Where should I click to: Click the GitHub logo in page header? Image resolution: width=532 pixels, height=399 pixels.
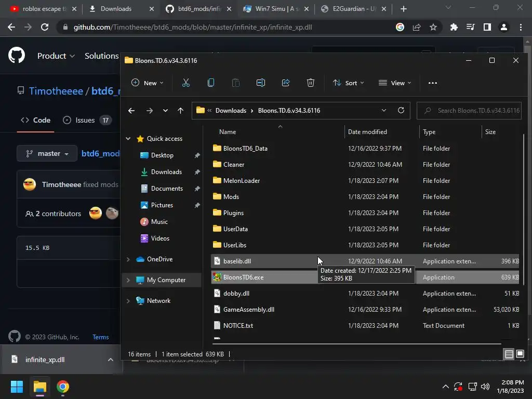pos(17,55)
